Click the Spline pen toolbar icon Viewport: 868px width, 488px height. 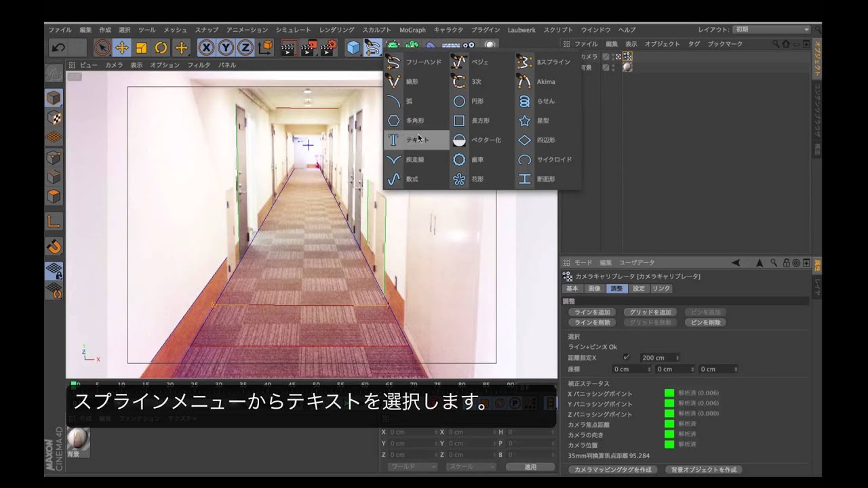coord(372,47)
